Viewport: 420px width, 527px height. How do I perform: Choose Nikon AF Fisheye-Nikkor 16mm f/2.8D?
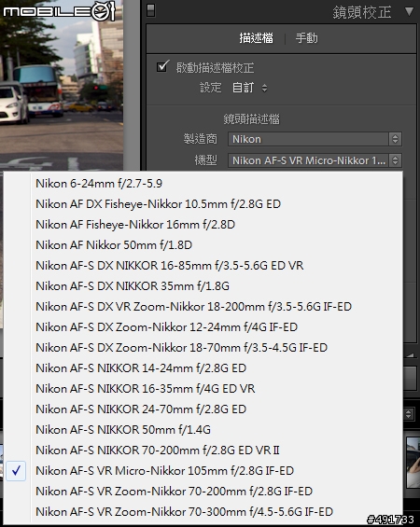coord(203,225)
